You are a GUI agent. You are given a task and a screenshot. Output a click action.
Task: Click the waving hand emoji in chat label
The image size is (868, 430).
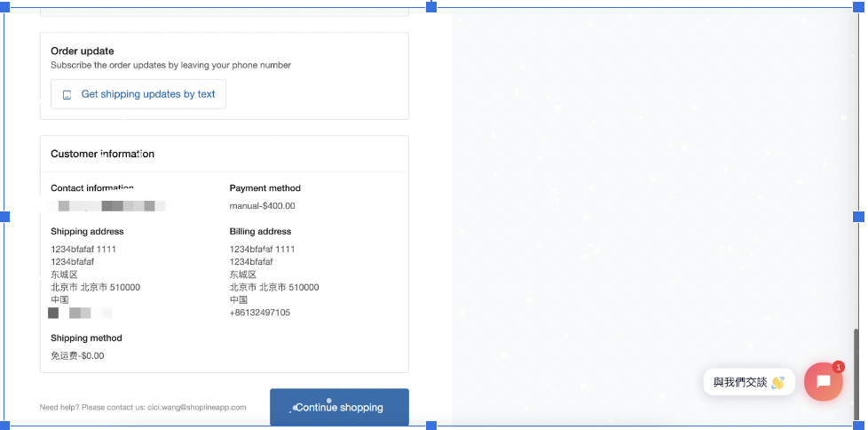tap(777, 383)
